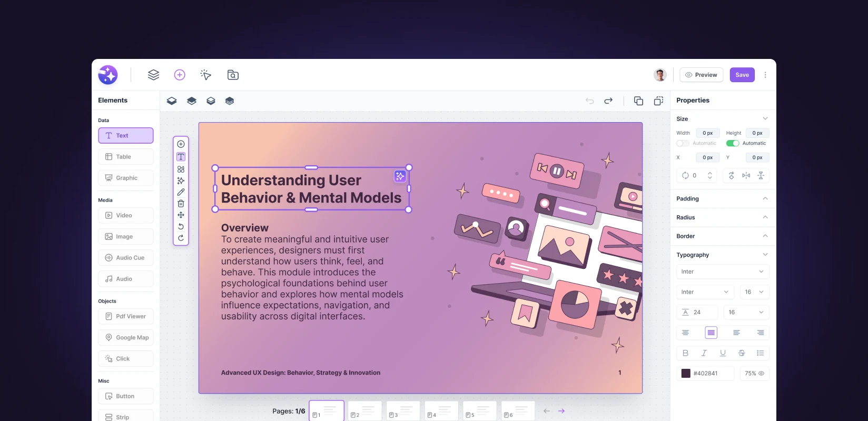Image resolution: width=868 pixels, height=421 pixels.
Task: Go to next page with right arrow
Action: (561, 411)
